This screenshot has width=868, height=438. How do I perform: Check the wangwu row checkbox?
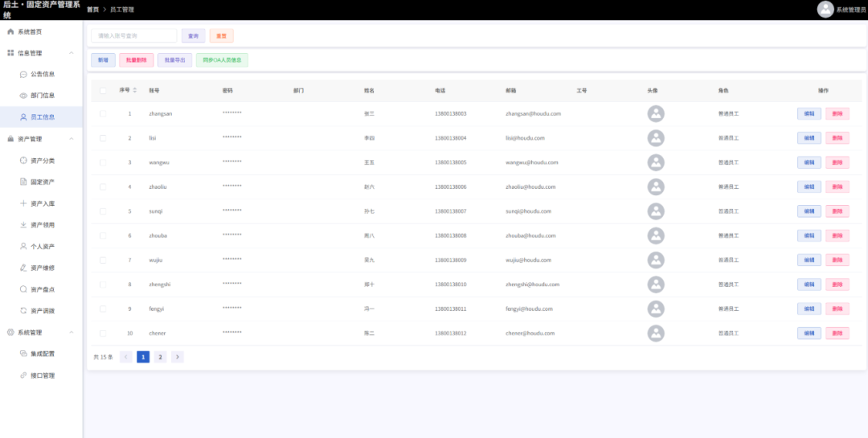[103, 162]
